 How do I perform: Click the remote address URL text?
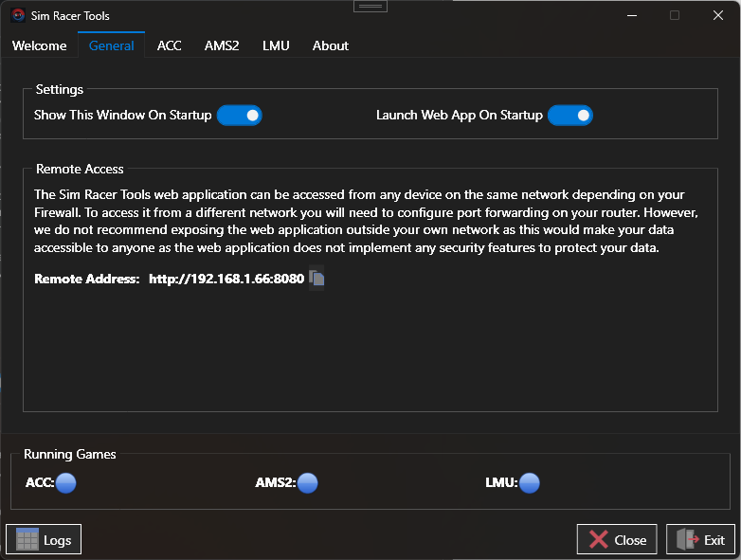(226, 279)
